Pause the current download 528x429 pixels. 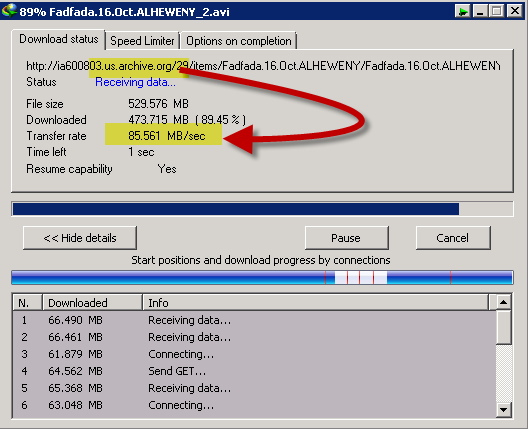346,238
